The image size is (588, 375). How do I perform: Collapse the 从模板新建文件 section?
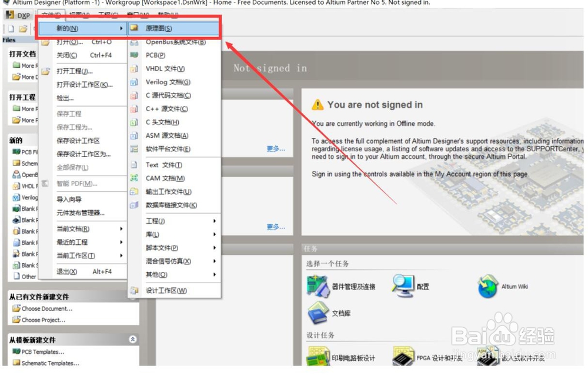pos(133,339)
